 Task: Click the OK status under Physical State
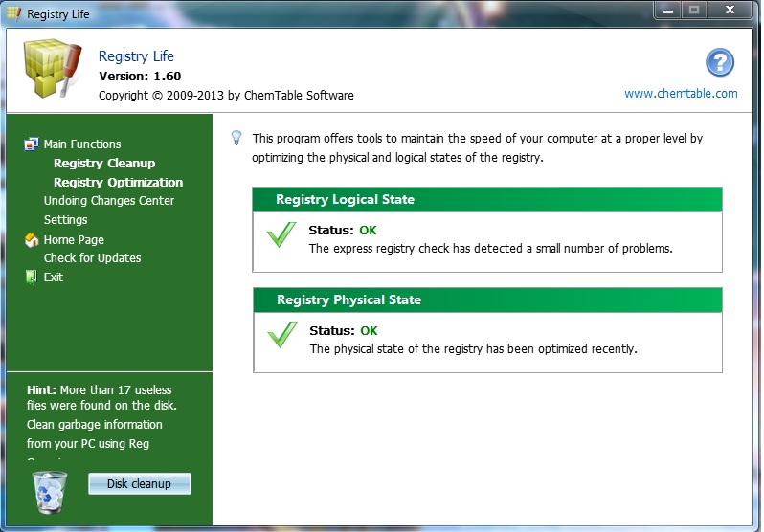coord(369,331)
